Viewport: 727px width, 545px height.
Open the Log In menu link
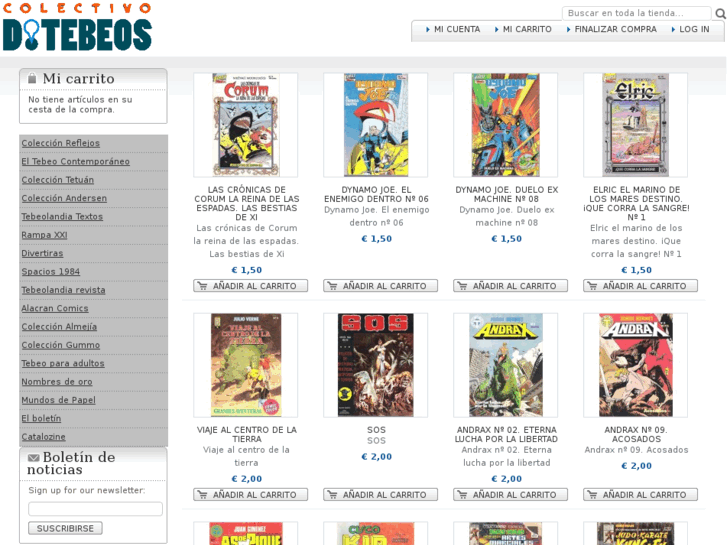(694, 29)
